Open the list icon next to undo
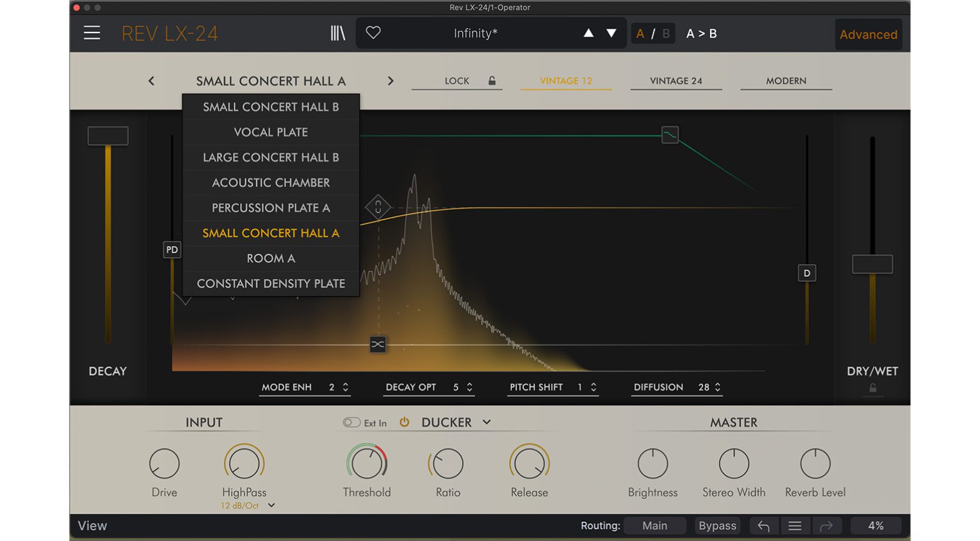The height and width of the screenshot is (541, 980). (795, 525)
